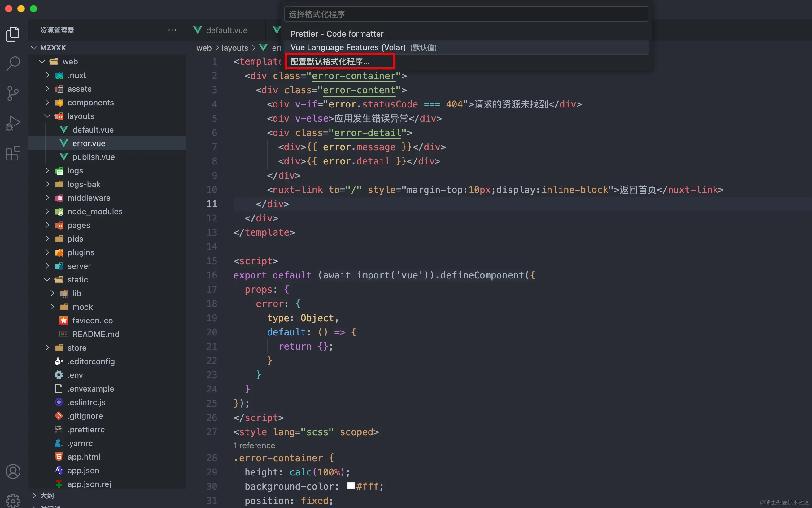The image size is (812, 508).
Task: Open the Accounts icon in activity bar
Action: [13, 471]
